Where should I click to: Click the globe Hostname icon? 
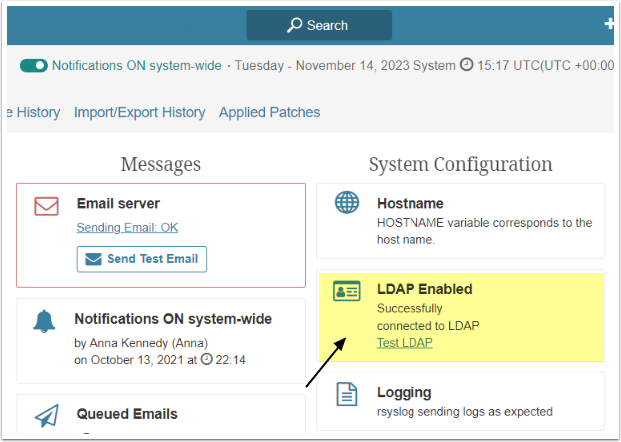coord(347,202)
